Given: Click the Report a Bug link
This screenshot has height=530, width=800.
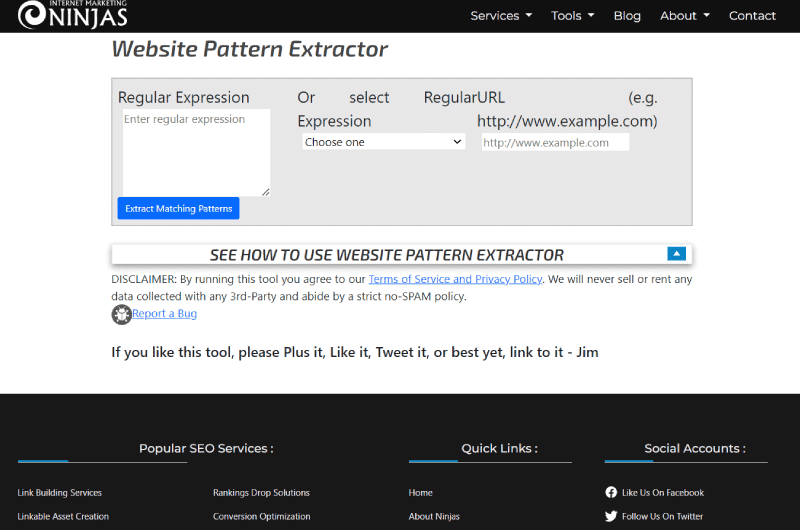Looking at the screenshot, I should (x=164, y=313).
